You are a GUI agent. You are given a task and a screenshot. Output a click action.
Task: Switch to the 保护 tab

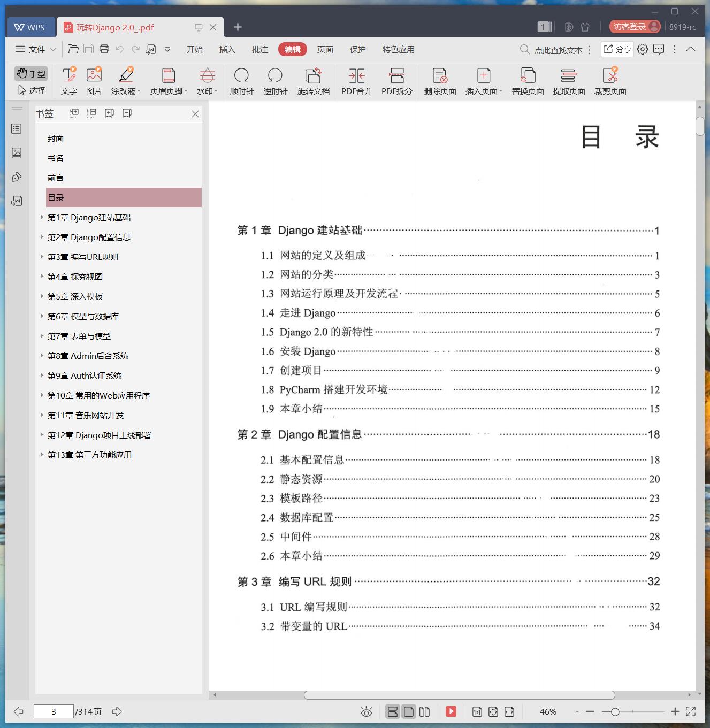pos(358,49)
